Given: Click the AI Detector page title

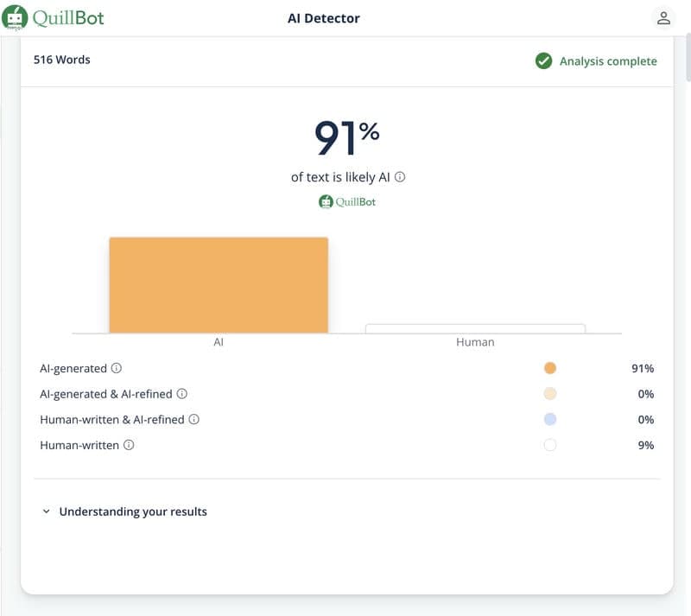Looking at the screenshot, I should point(323,18).
